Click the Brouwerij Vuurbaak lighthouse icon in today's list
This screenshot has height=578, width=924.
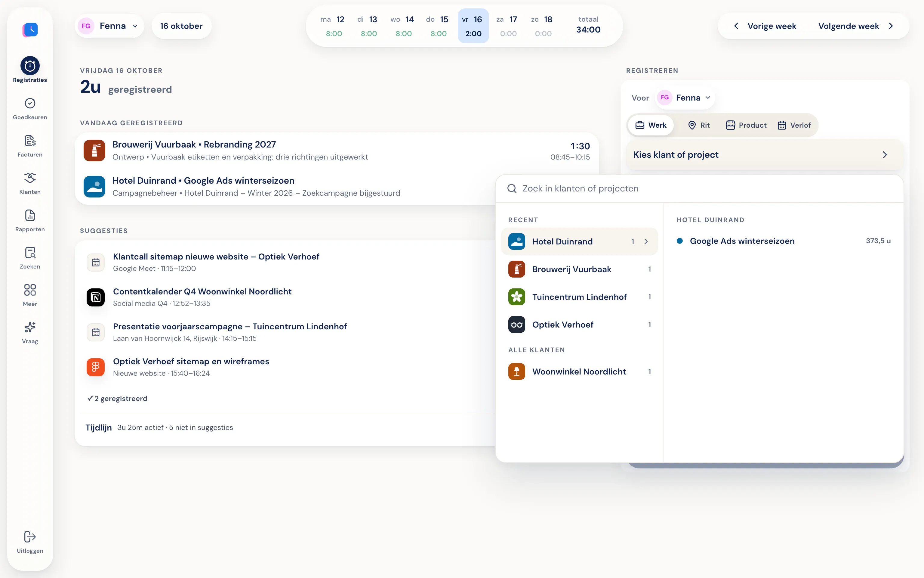pyautogui.click(x=94, y=150)
